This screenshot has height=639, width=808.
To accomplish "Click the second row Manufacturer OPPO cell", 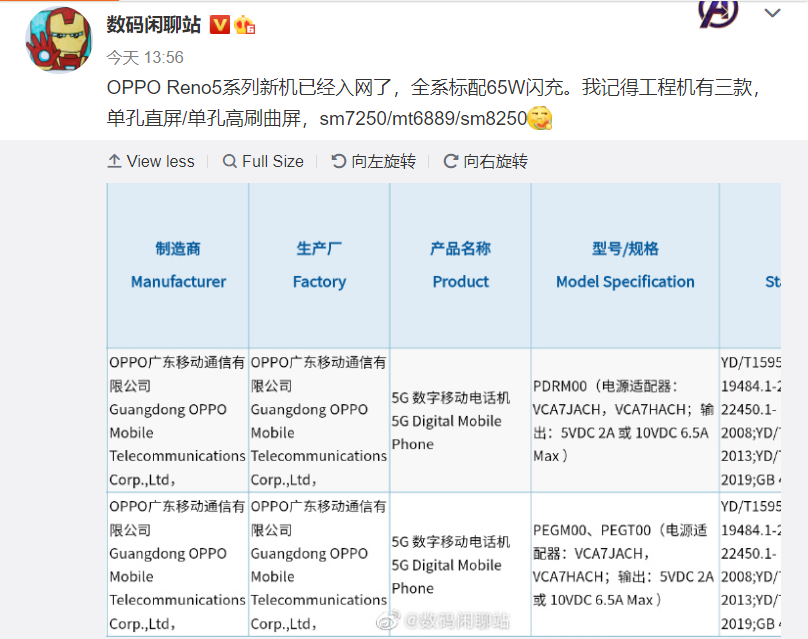I will pos(178,565).
